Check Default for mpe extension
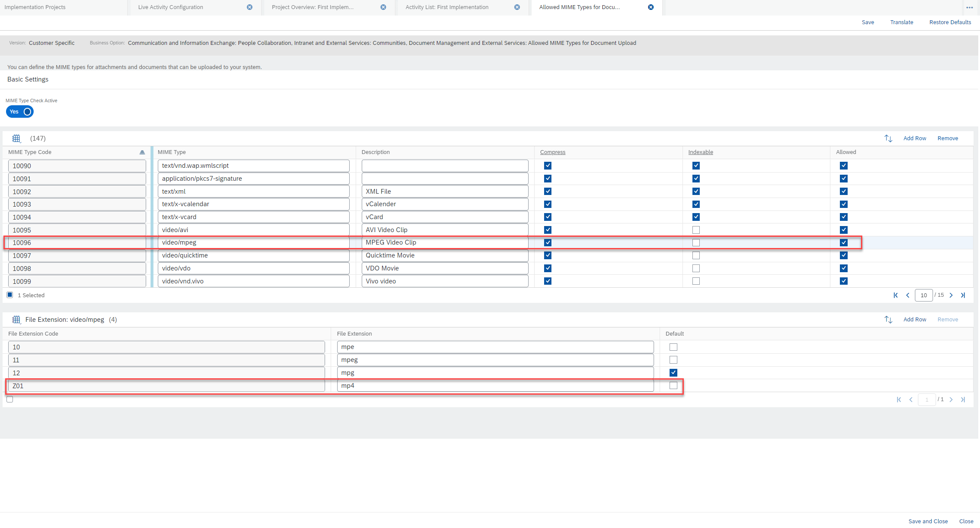This screenshot has height=528, width=980. point(673,347)
